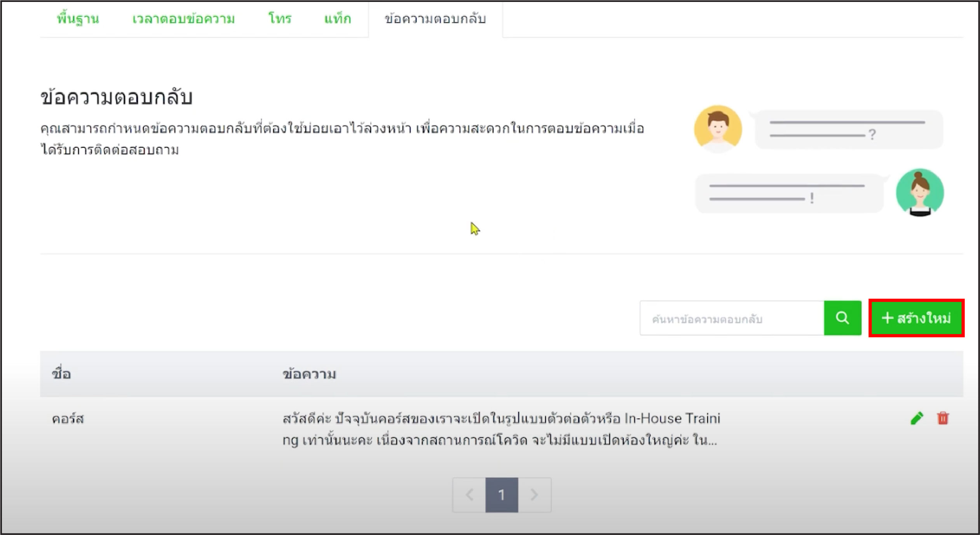Select the แท็ก tab
Viewport: 980px width, 535px height.
(x=338, y=18)
